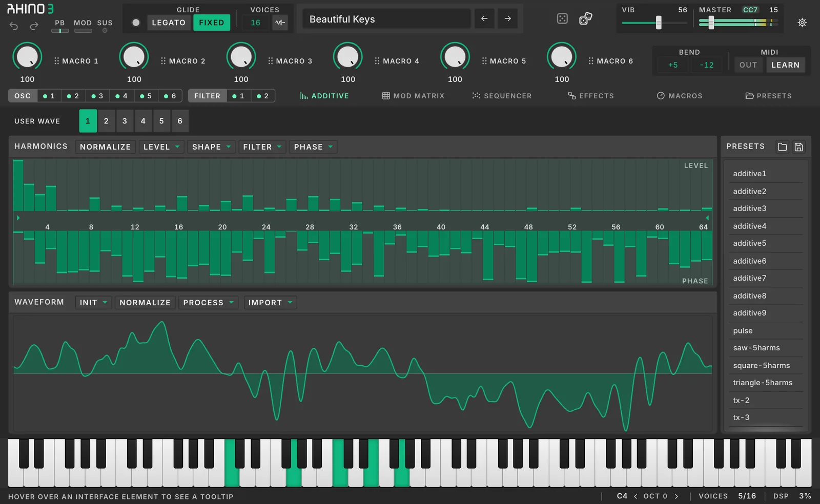Screen dimensions: 820x504
Task: Save preset with floppy disk icon
Action: coord(798,147)
